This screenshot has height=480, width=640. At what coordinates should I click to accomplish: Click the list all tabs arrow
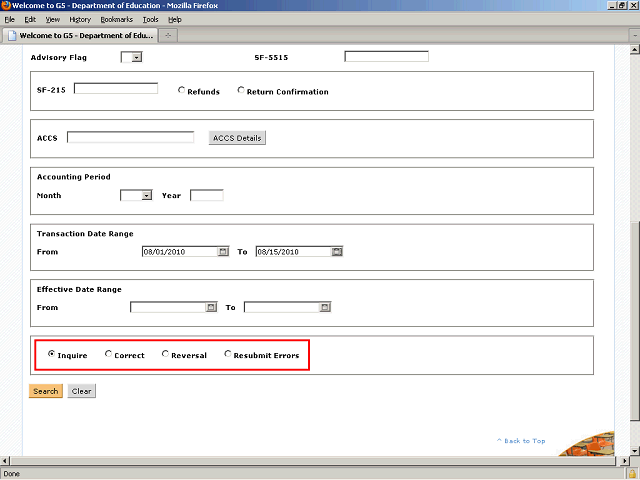[635, 36]
